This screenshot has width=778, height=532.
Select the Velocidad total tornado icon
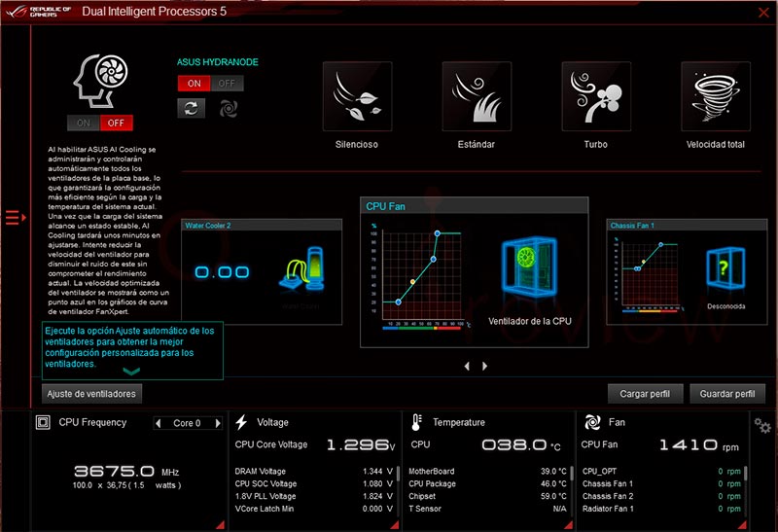(x=715, y=97)
